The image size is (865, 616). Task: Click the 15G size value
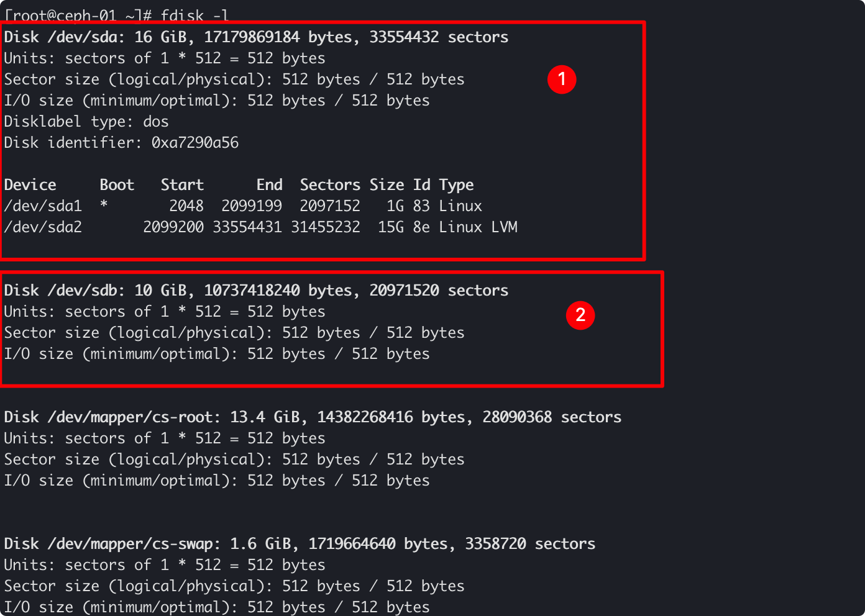click(391, 227)
